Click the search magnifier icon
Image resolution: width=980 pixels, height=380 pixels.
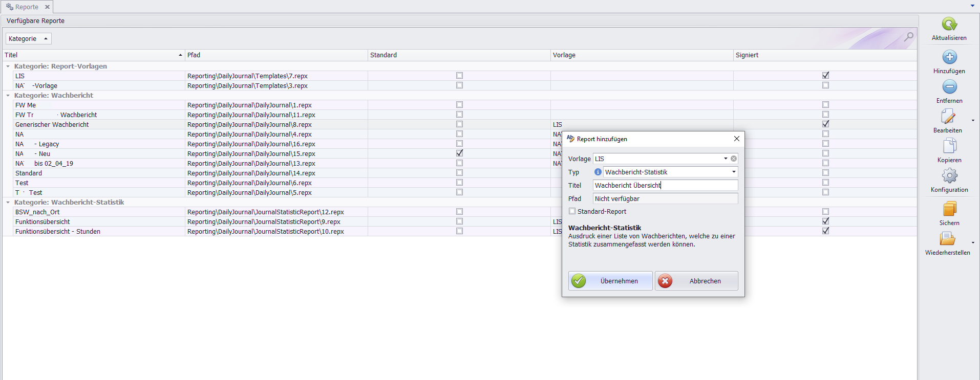point(908,37)
